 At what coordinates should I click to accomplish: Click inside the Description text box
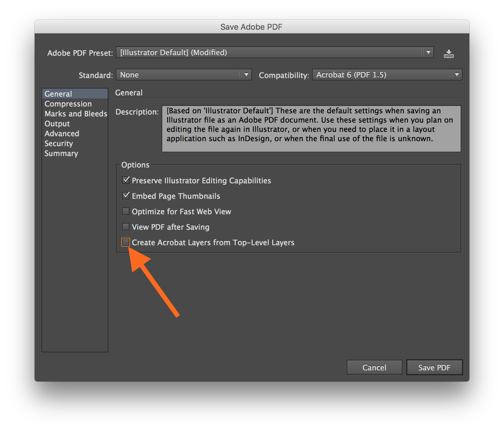(x=311, y=129)
